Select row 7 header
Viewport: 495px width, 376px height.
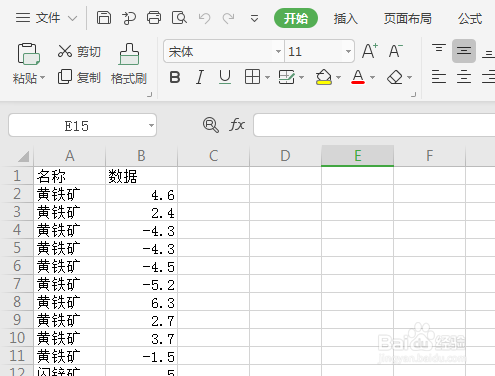click(17, 284)
